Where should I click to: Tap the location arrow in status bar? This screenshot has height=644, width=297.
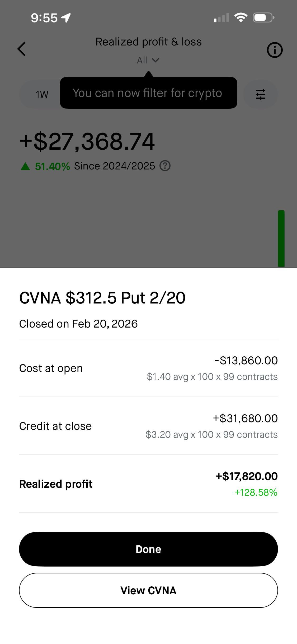point(66,18)
